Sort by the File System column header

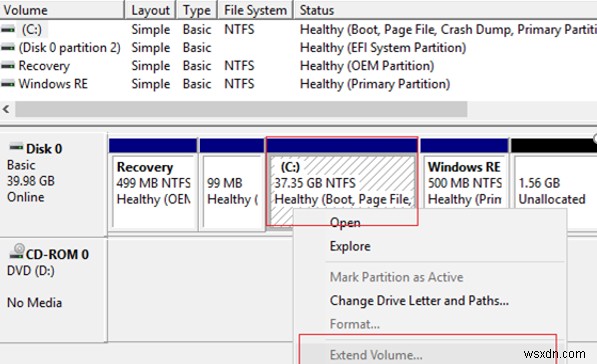pyautogui.click(x=255, y=10)
